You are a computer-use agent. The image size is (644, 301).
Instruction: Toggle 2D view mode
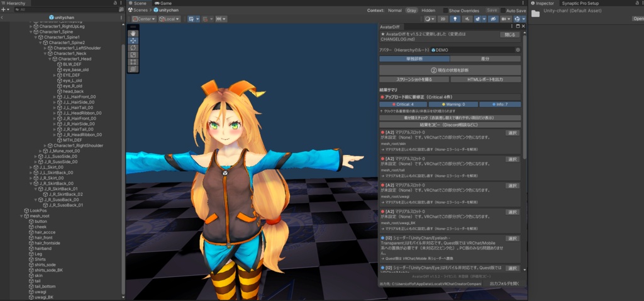coord(442,19)
